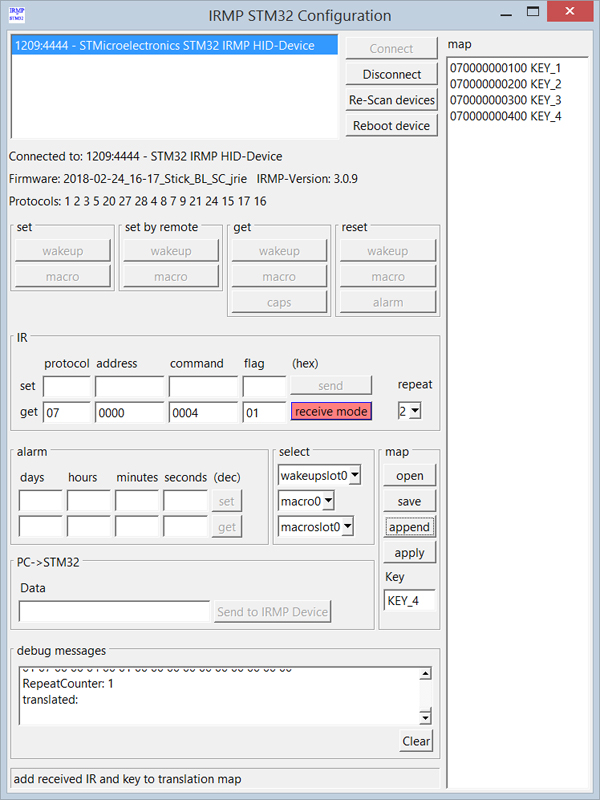This screenshot has width=600, height=800.
Task: Click caps button in the get group
Action: 279,303
